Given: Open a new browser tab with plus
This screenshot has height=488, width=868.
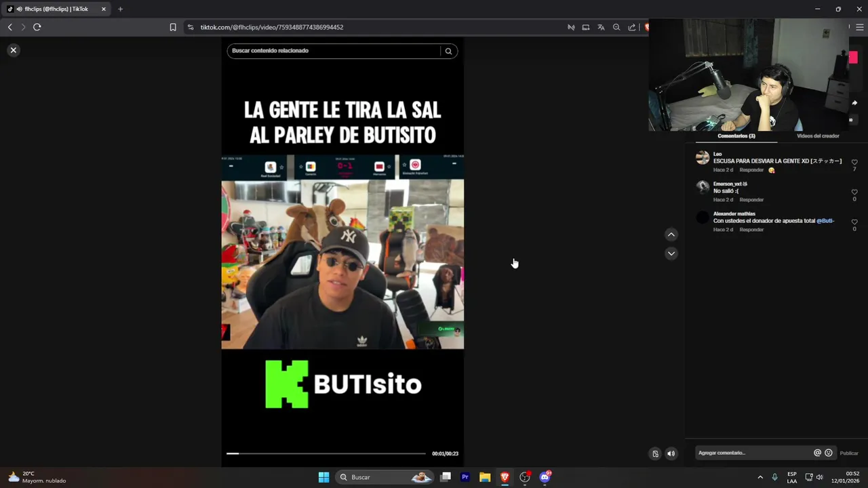Looking at the screenshot, I should point(120,9).
